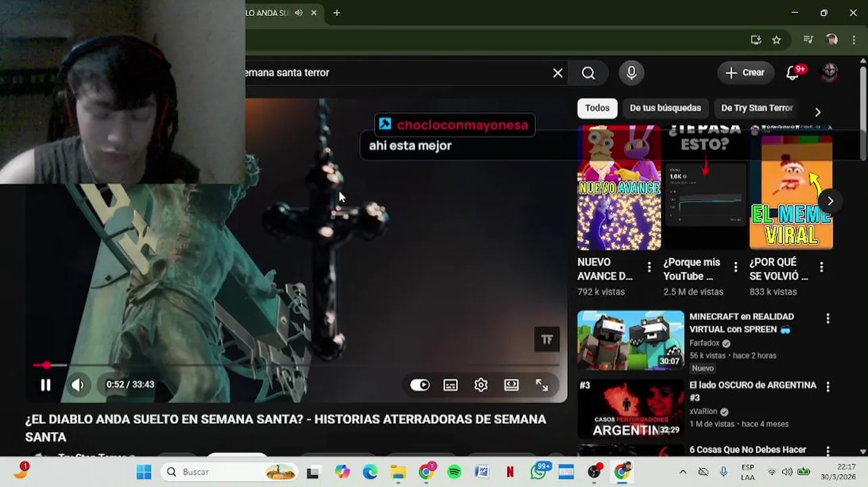Open the Crear menu

pyautogui.click(x=745, y=73)
